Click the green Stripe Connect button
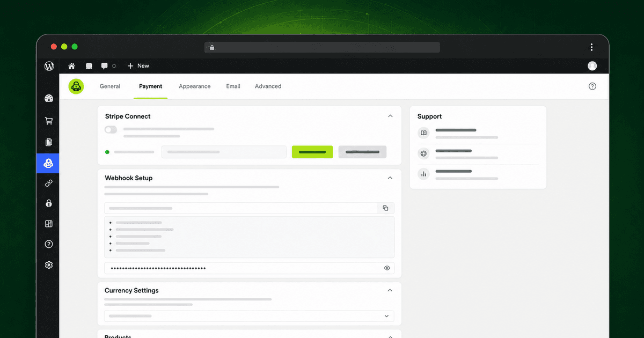The width and height of the screenshot is (644, 338). pos(312,152)
